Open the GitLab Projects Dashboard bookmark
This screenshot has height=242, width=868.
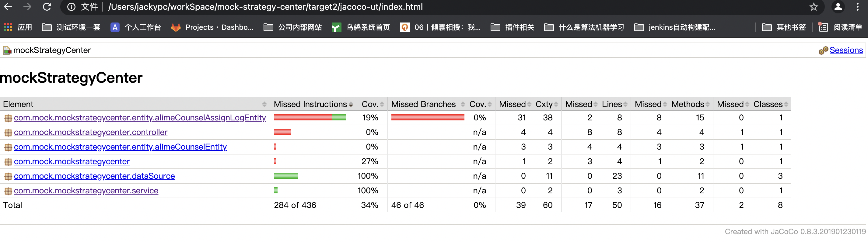(x=212, y=27)
